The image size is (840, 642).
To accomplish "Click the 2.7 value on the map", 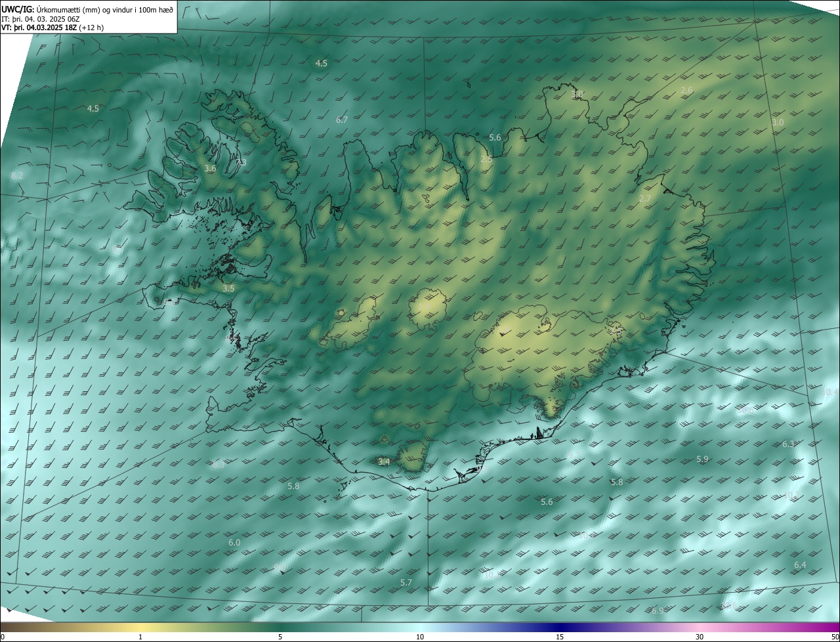I will (x=645, y=199).
